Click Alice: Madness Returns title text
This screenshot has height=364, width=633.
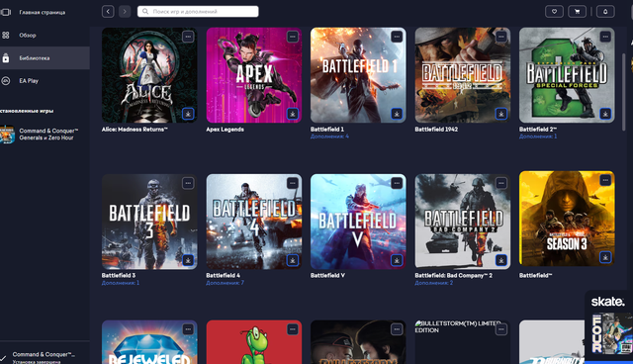135,130
